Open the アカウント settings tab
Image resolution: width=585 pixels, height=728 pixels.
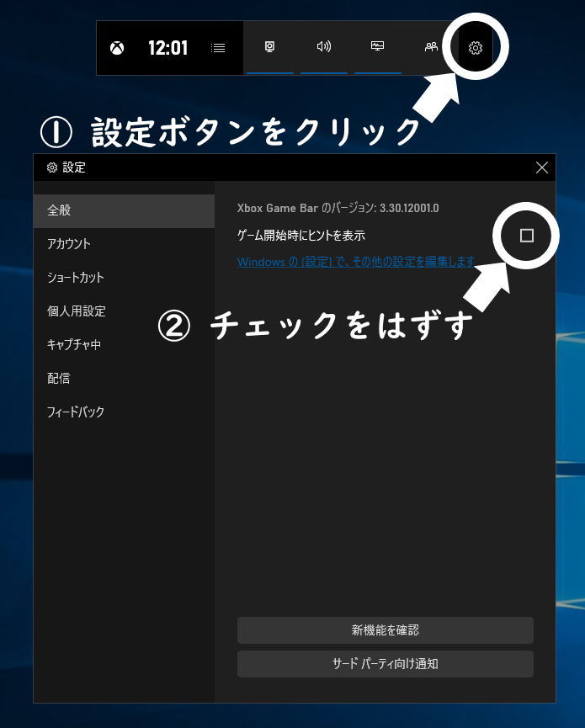coord(124,244)
